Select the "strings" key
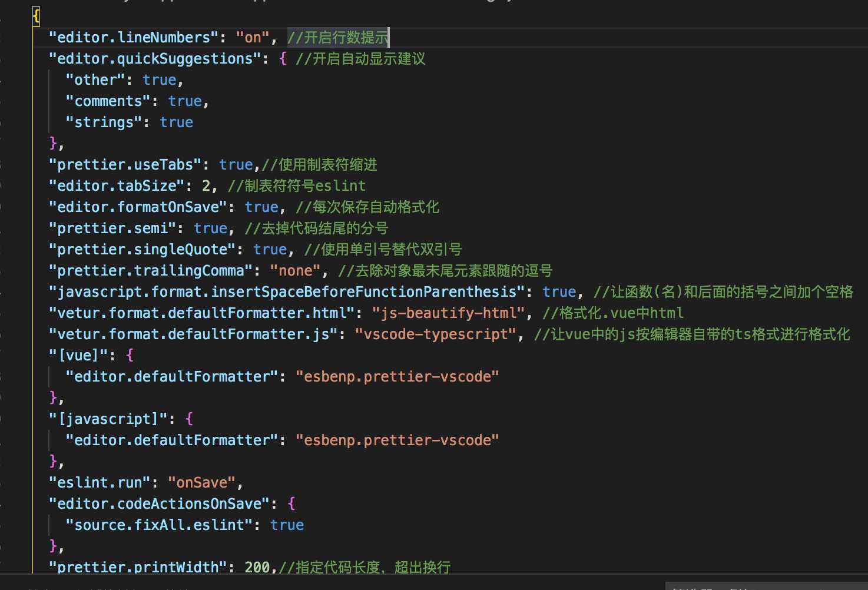868x590 pixels. tap(104, 122)
